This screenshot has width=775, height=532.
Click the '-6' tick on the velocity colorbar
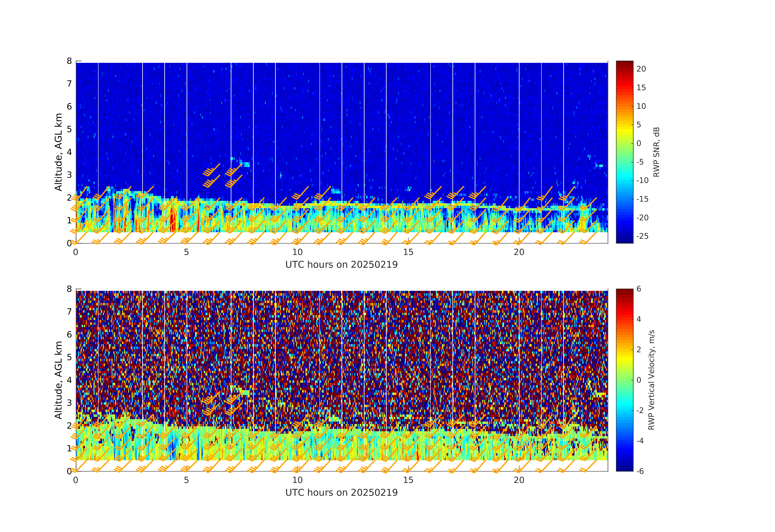[x=640, y=471]
